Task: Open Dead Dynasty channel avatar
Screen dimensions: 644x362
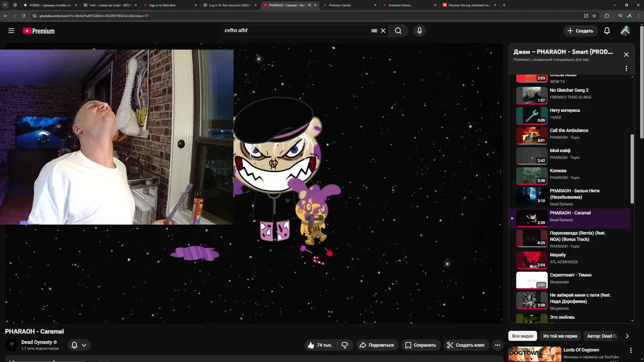Action: pos(11,345)
